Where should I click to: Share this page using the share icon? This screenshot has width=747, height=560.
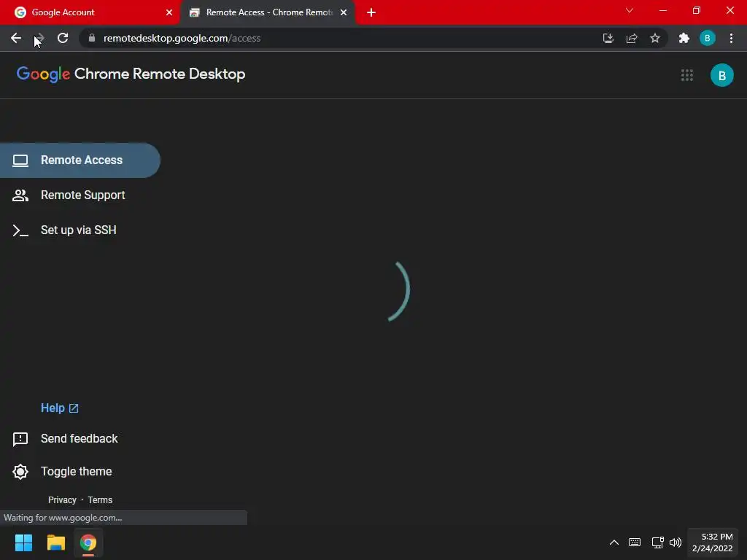[632, 38]
